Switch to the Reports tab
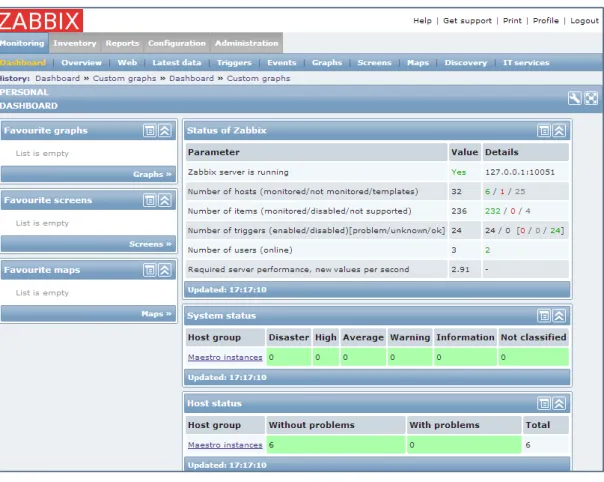604x482 pixels. pyautogui.click(x=122, y=43)
